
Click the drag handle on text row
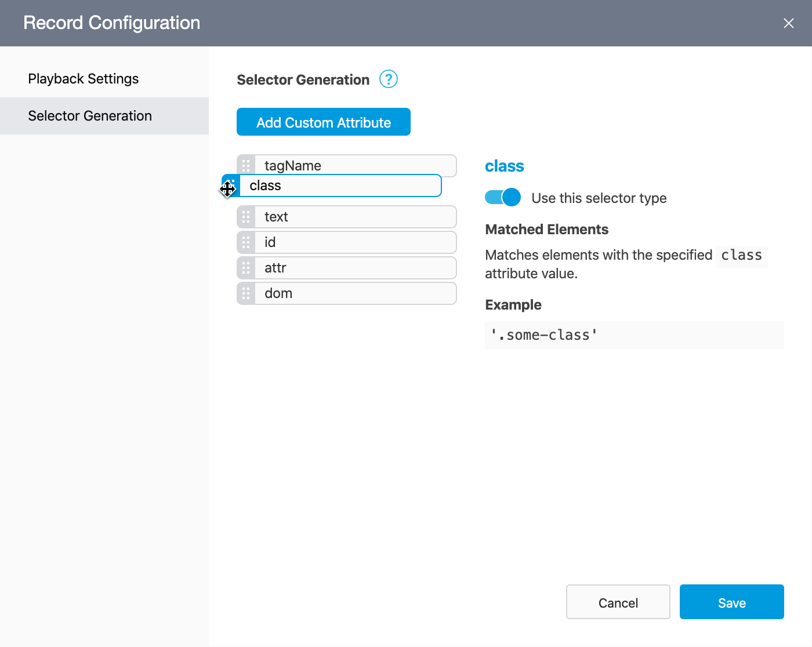[246, 217]
